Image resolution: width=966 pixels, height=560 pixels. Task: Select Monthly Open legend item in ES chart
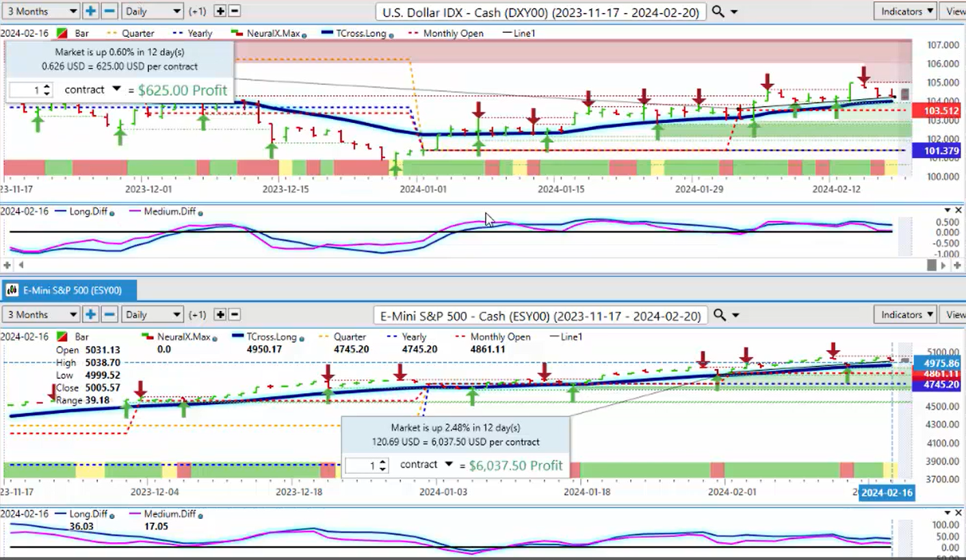pyautogui.click(x=493, y=337)
